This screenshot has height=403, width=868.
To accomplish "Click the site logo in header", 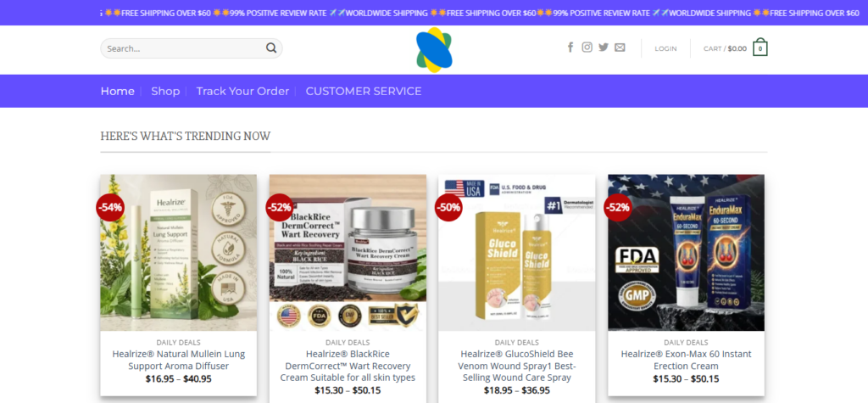I will point(435,50).
